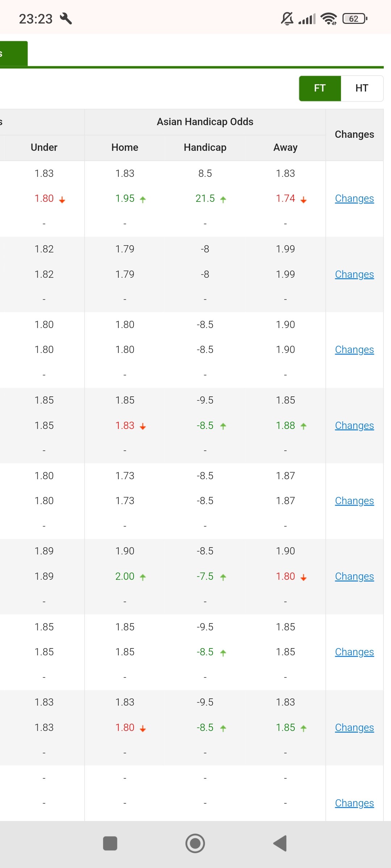Tap the Android home circle button

point(195,843)
